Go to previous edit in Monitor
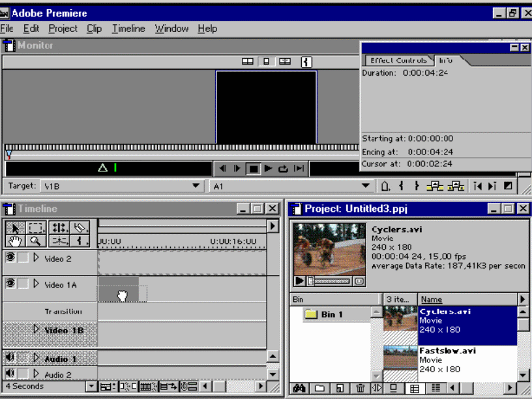The height and width of the screenshot is (399, 532). [x=477, y=186]
